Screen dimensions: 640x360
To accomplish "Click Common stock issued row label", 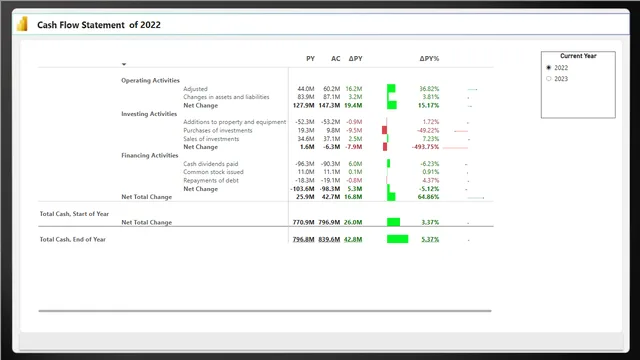I will (213, 172).
